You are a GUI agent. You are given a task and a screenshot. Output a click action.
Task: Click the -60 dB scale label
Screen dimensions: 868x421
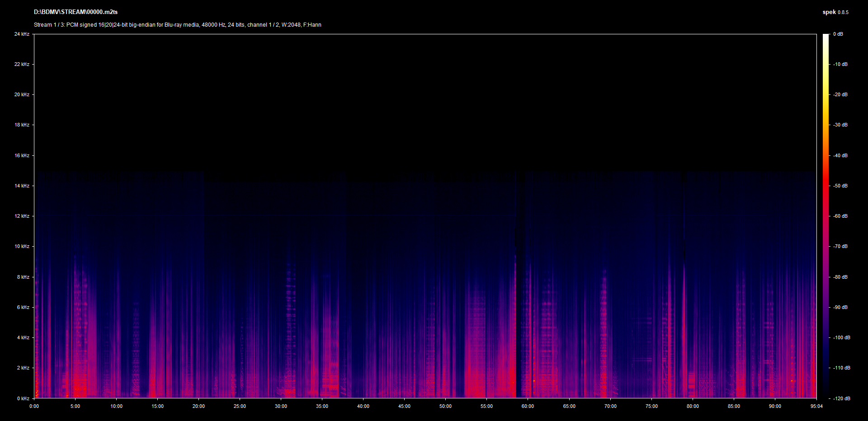840,216
